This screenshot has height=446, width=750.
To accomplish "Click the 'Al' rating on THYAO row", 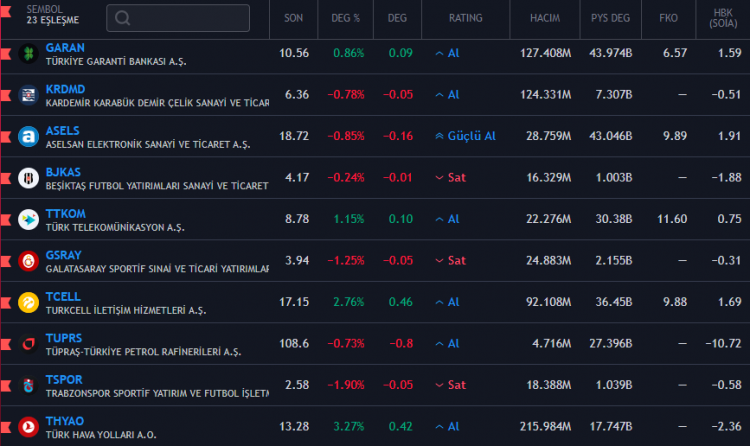I will (447, 427).
